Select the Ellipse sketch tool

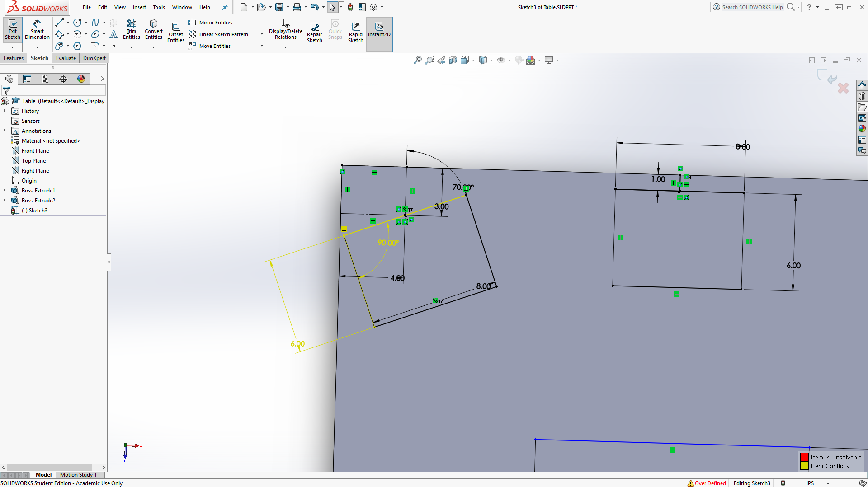click(95, 34)
